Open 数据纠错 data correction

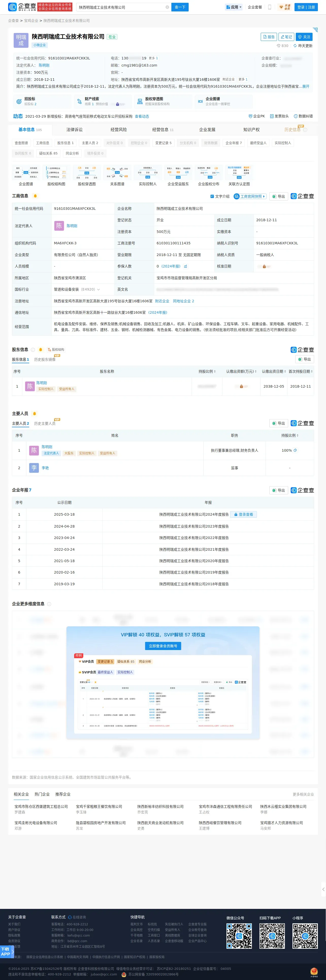(303, 116)
